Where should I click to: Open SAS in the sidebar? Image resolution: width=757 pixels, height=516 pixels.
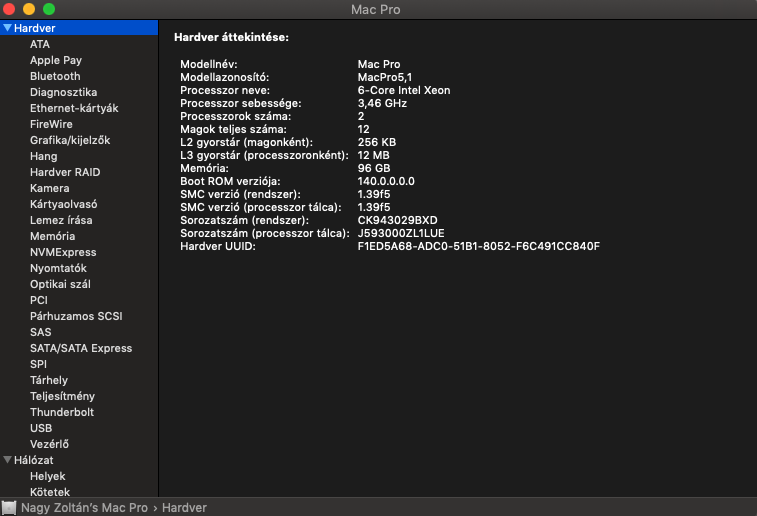[41, 332]
